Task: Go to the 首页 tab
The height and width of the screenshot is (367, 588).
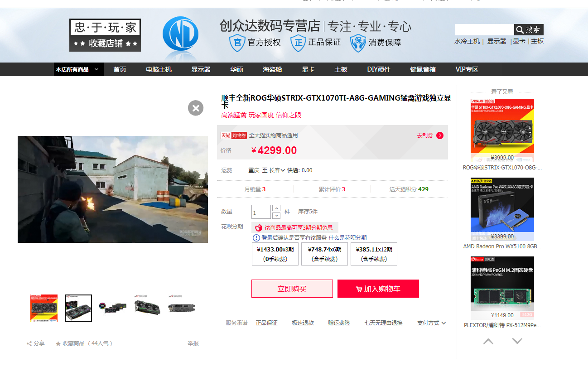Action: point(120,69)
